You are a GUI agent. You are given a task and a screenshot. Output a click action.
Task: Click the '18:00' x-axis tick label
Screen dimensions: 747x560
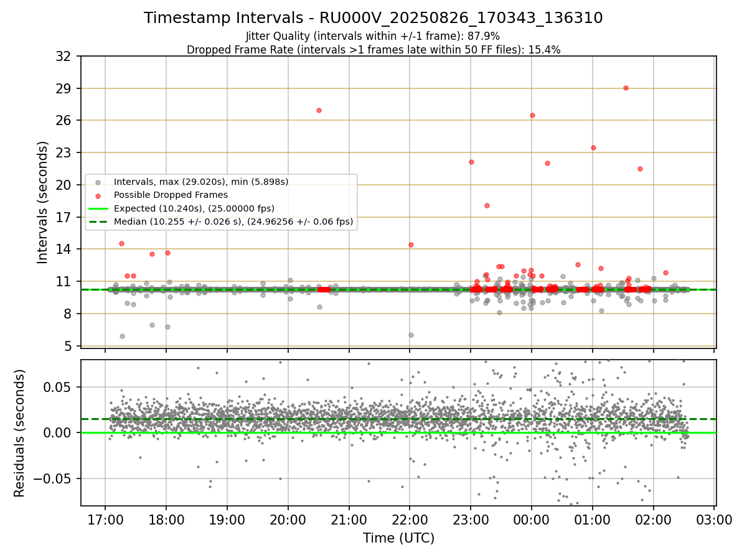[x=166, y=519]
